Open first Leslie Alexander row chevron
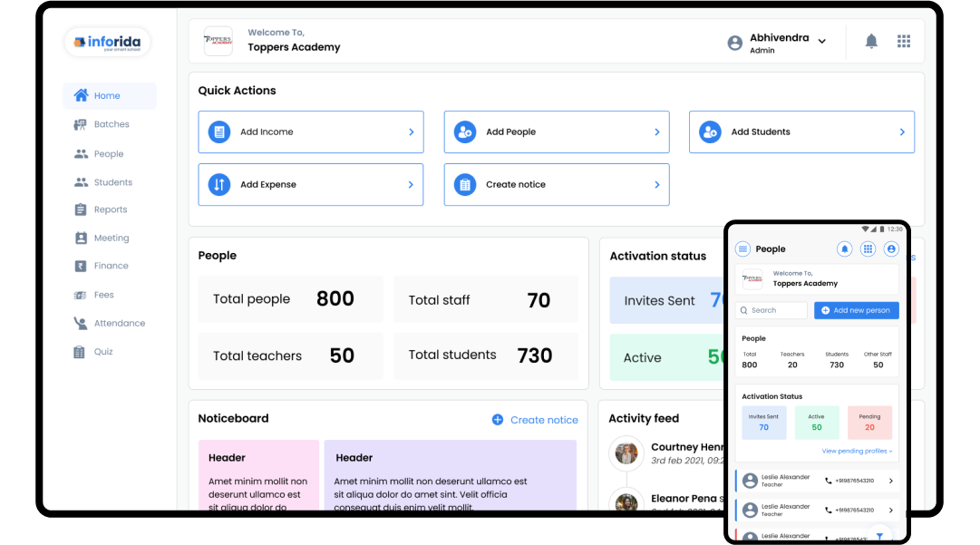Screen dimensions: 980x545 point(890,481)
